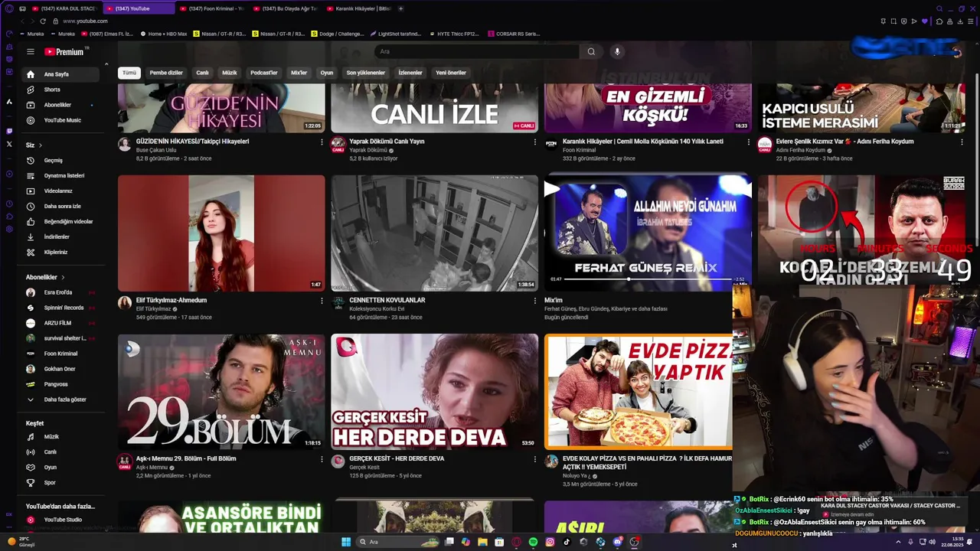The width and height of the screenshot is (980, 551).
Task: Select the Yeni öneriler chip
Action: tap(451, 73)
